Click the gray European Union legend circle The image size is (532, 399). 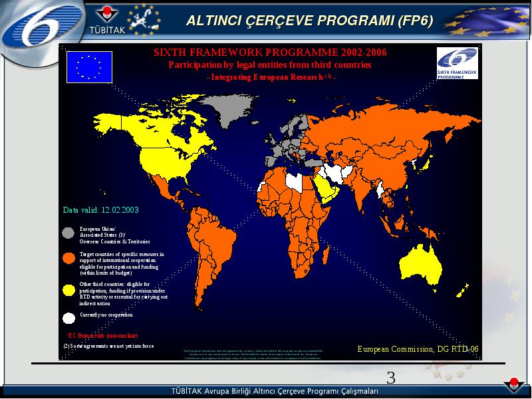click(68, 233)
